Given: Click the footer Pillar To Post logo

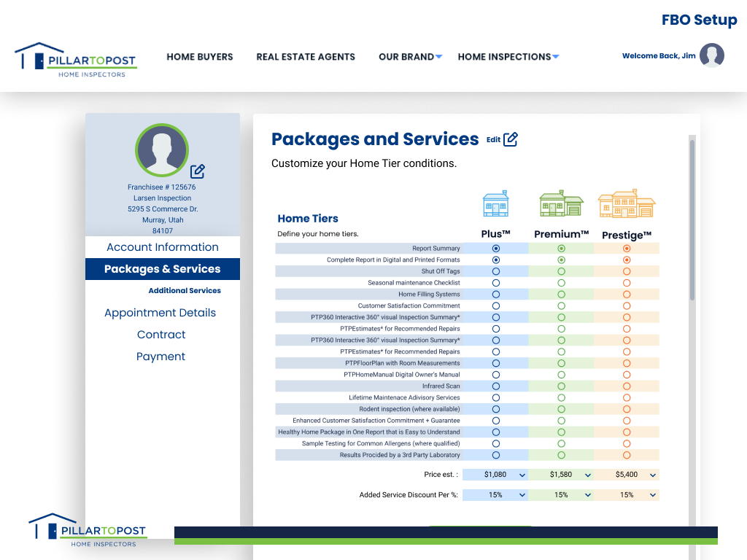Looking at the screenshot, I should [x=88, y=531].
